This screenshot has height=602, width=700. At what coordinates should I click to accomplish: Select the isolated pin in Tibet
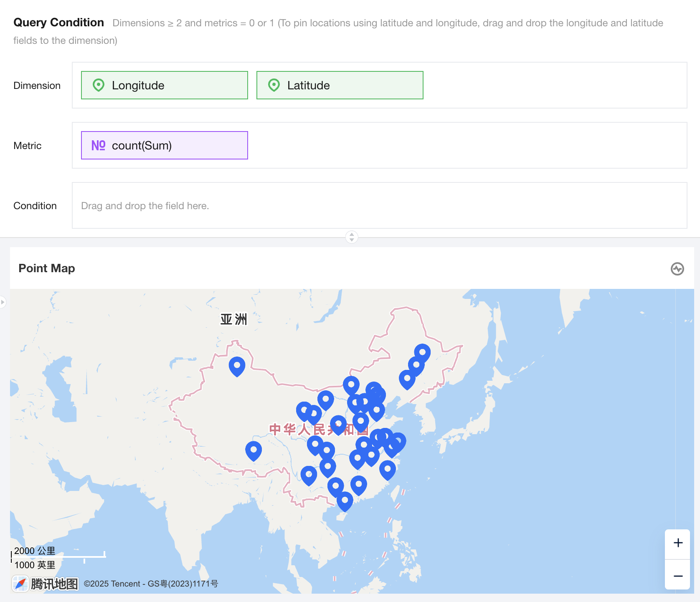[x=254, y=450]
